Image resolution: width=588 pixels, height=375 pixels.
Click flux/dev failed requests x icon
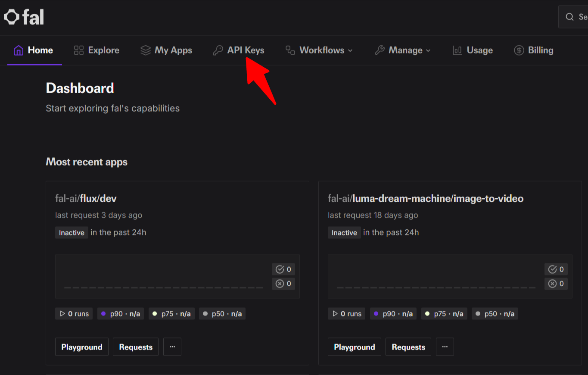coord(280,284)
